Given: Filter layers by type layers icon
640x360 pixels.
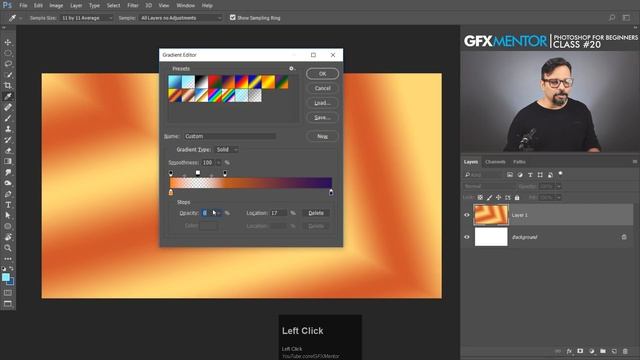Looking at the screenshot, I should pyautogui.click(x=530, y=175).
